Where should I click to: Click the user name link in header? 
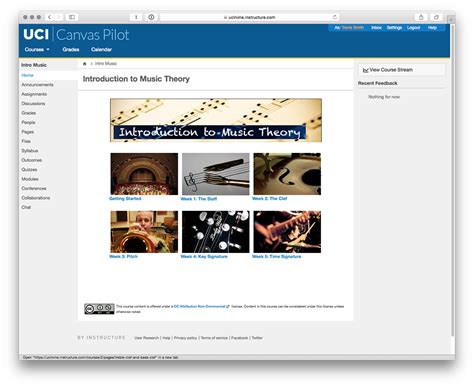click(353, 28)
